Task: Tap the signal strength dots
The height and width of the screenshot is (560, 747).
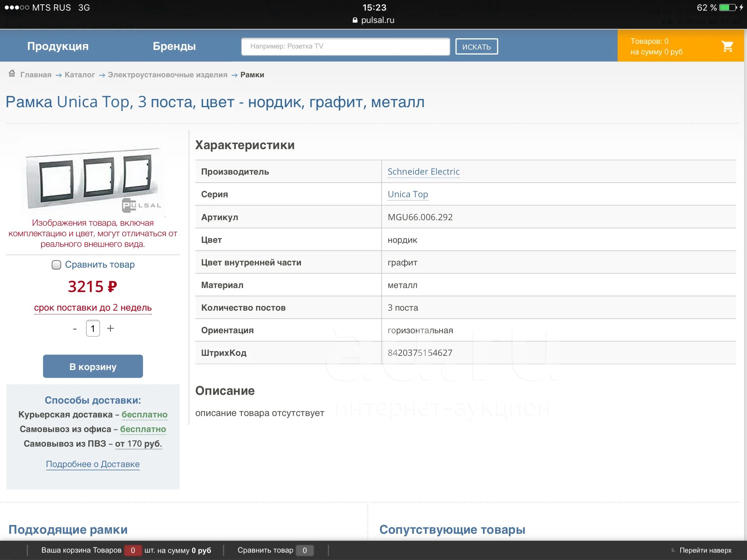Action: pyautogui.click(x=16, y=8)
